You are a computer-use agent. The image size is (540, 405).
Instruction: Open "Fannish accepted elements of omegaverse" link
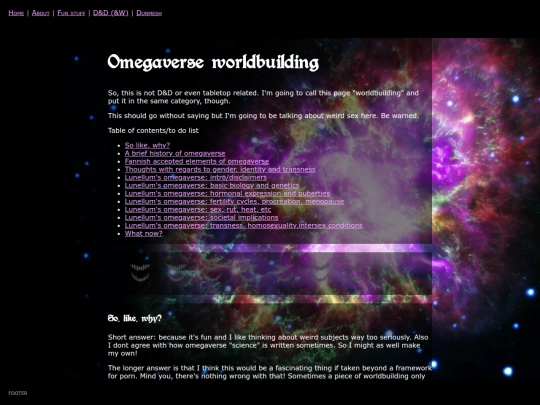point(197,161)
